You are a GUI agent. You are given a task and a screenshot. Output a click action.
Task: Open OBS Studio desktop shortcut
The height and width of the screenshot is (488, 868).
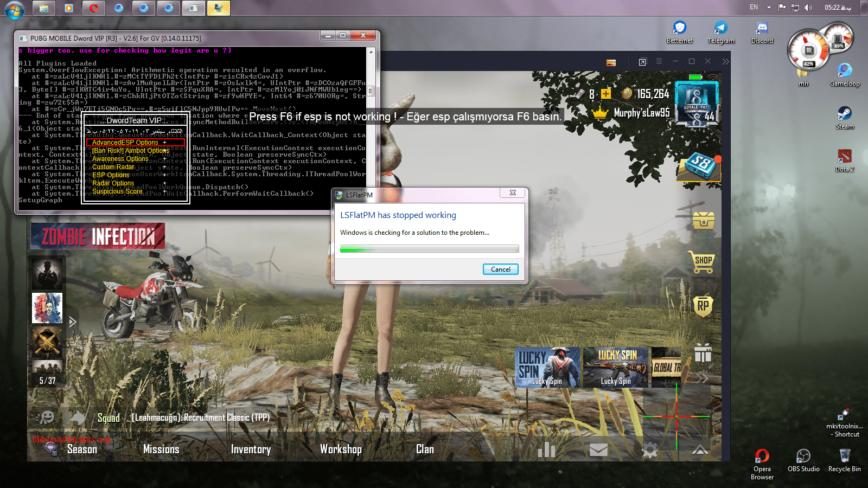tap(803, 461)
